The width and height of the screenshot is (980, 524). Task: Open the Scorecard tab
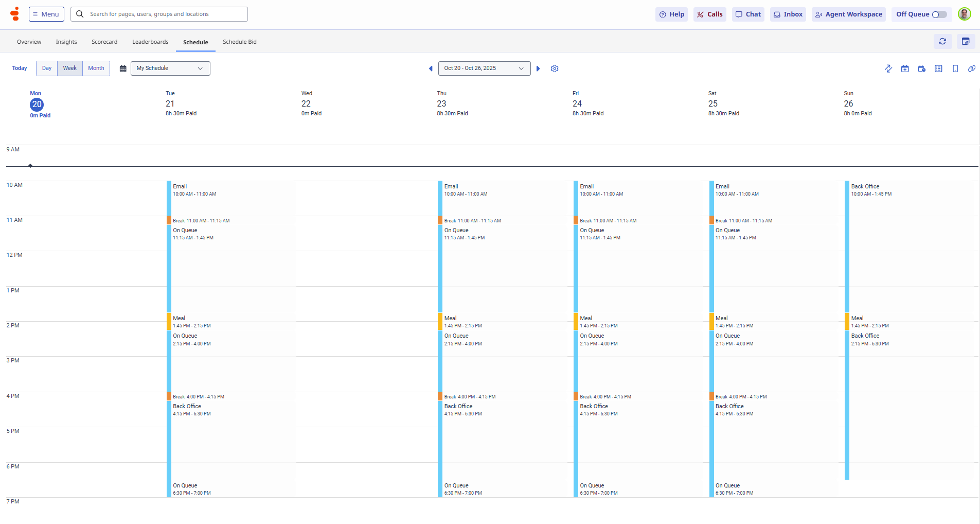pos(104,42)
